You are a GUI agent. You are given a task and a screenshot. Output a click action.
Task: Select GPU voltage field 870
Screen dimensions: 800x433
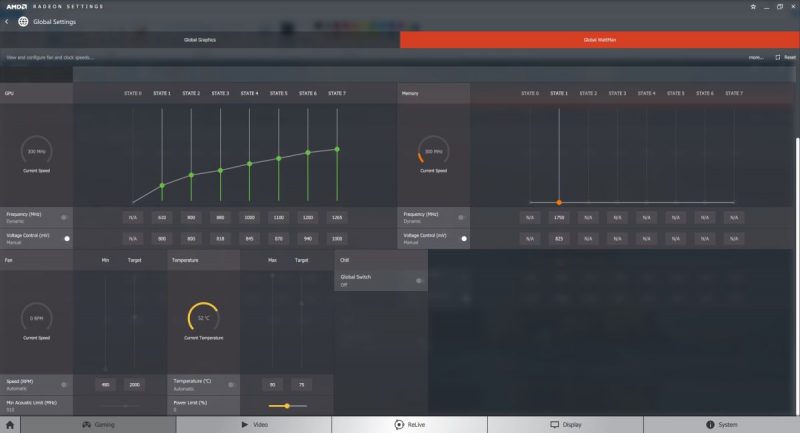coord(279,238)
